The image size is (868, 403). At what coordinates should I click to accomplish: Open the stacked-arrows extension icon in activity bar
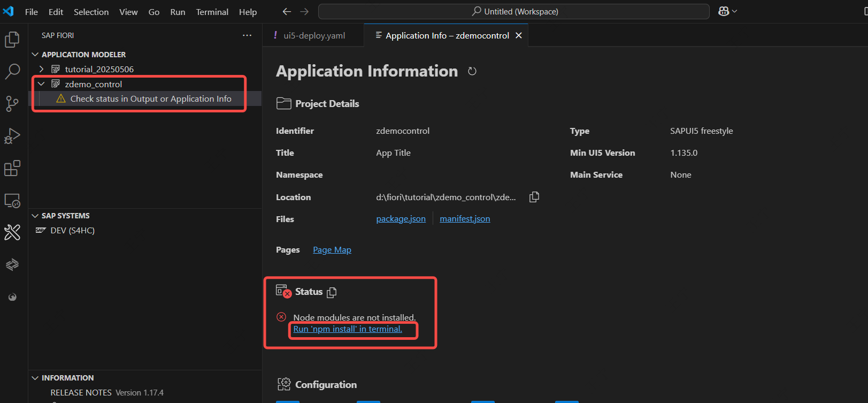[12, 264]
